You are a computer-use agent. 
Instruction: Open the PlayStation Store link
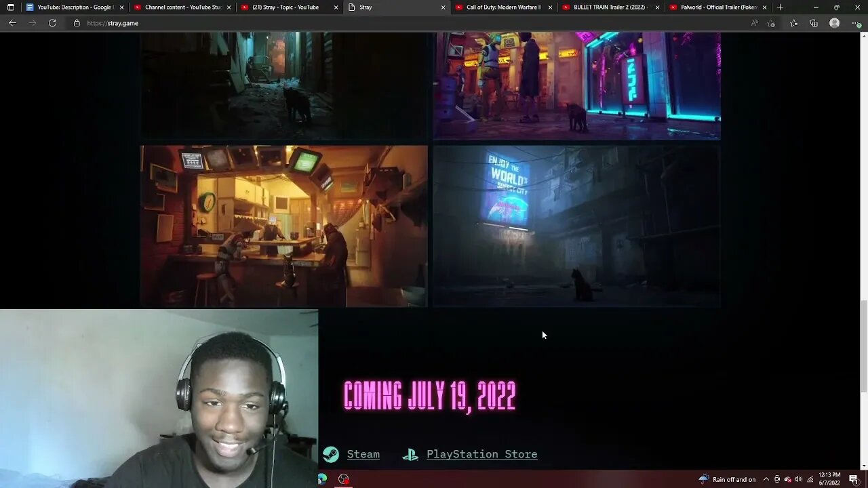[x=481, y=454]
